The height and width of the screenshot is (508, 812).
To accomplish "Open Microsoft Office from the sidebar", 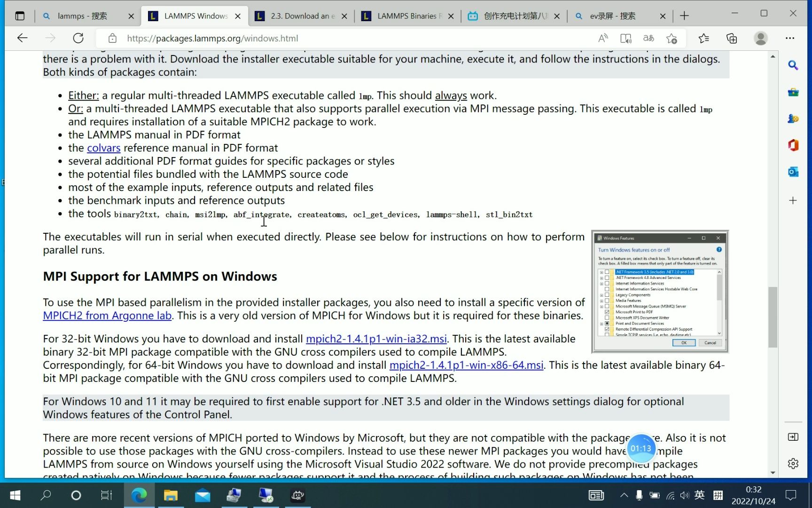I will (793, 145).
